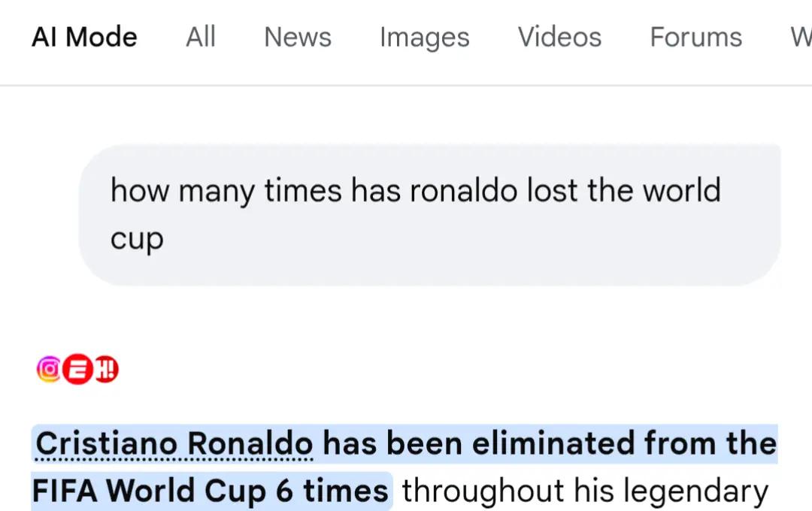
Task: Select the cut-off tab starting with 'W'
Action: [x=801, y=38]
